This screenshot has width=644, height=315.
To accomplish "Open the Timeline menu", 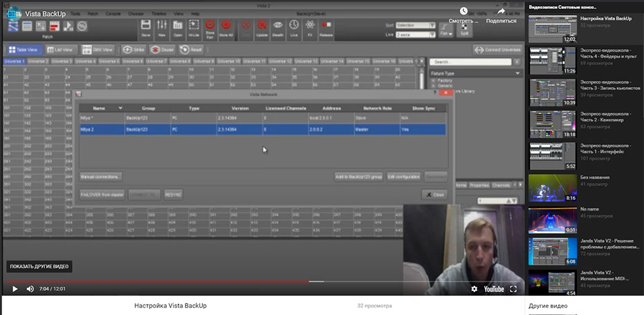I will [158, 14].
